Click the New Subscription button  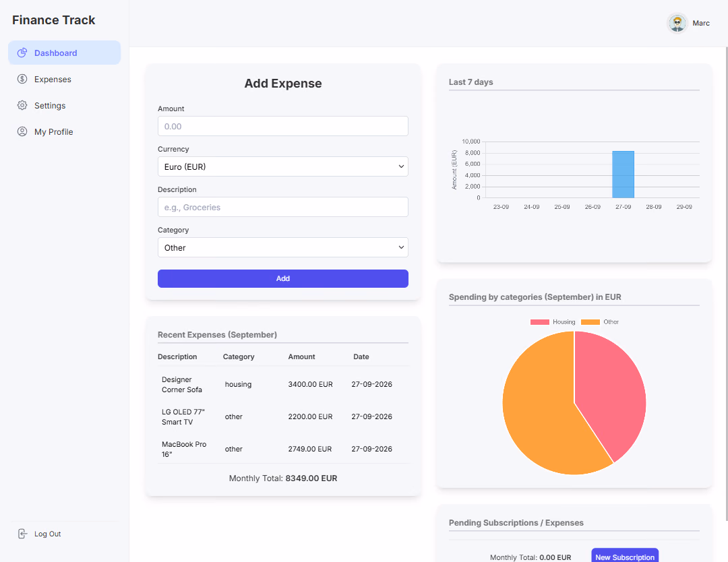[x=624, y=555]
